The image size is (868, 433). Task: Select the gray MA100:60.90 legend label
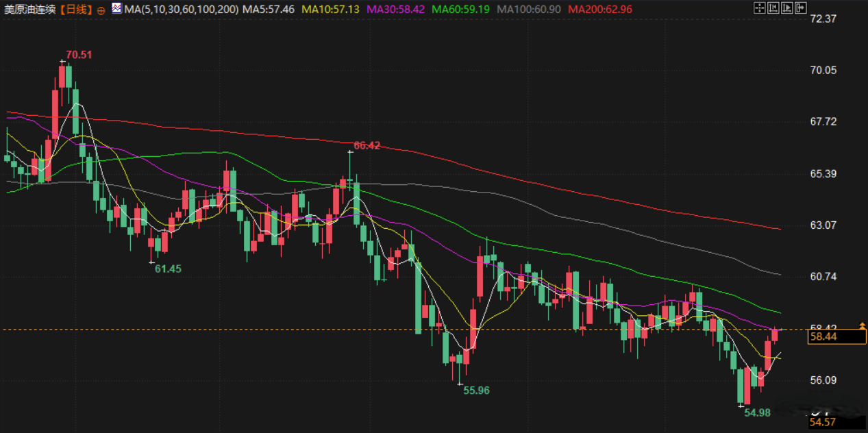pyautogui.click(x=528, y=10)
